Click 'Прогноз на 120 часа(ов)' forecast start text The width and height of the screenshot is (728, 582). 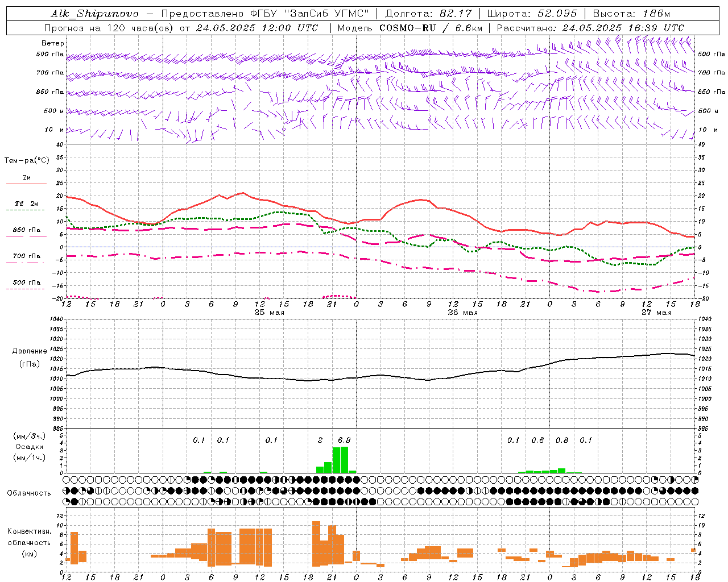(109, 28)
